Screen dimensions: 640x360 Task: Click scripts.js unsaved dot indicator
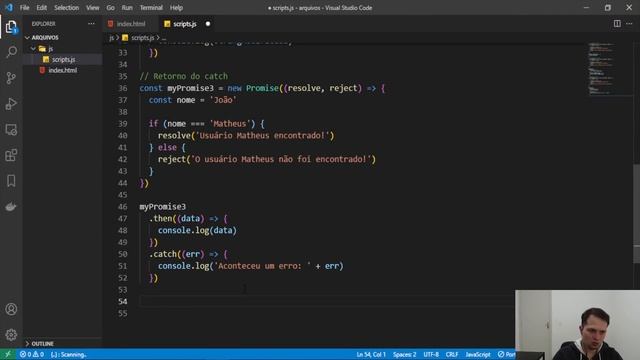pos(208,24)
